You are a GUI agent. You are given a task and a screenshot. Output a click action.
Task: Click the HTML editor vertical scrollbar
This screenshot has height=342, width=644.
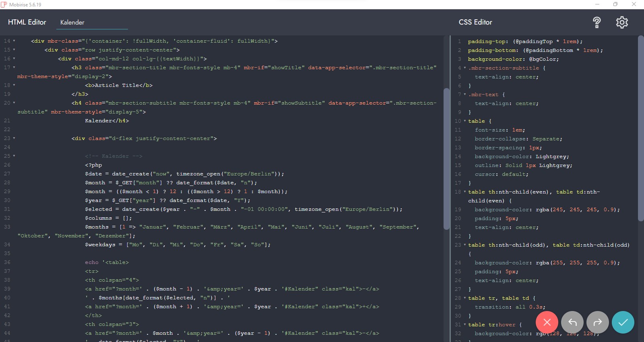(446, 159)
